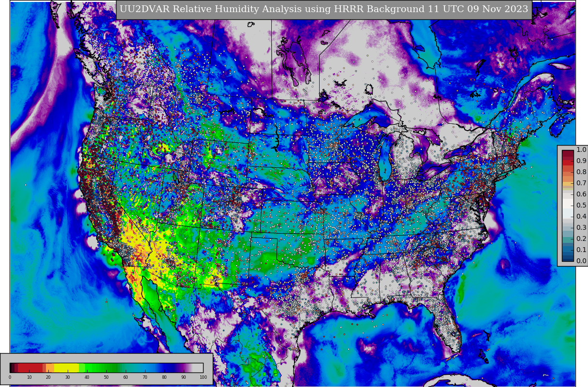The image size is (588, 387).
Task: Click the 50 tick on humidity colorbar
Action: (106, 377)
